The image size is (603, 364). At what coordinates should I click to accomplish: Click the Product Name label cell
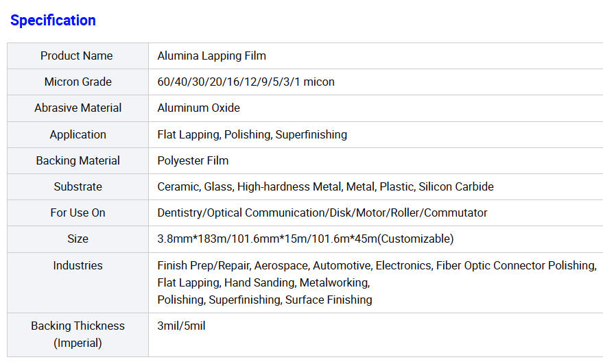(x=77, y=56)
